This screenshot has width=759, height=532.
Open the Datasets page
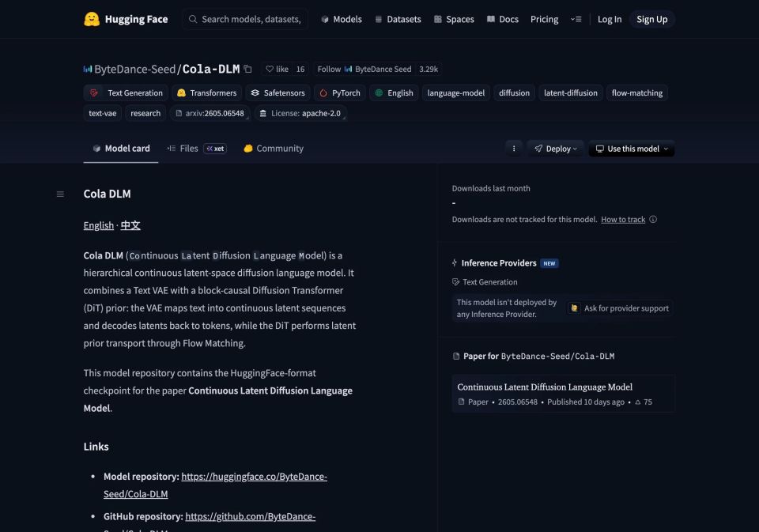[398, 19]
